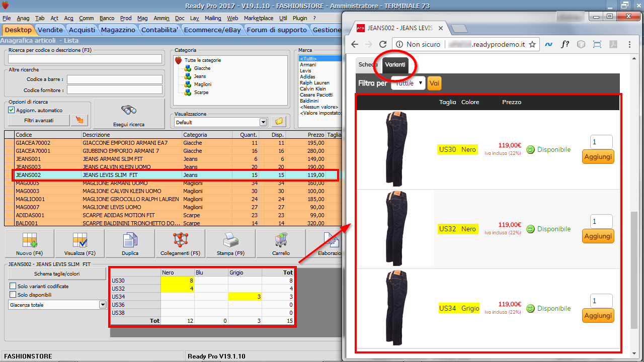644x362 pixels.
Task: Click the Codice a barre field
Action: 115,79
